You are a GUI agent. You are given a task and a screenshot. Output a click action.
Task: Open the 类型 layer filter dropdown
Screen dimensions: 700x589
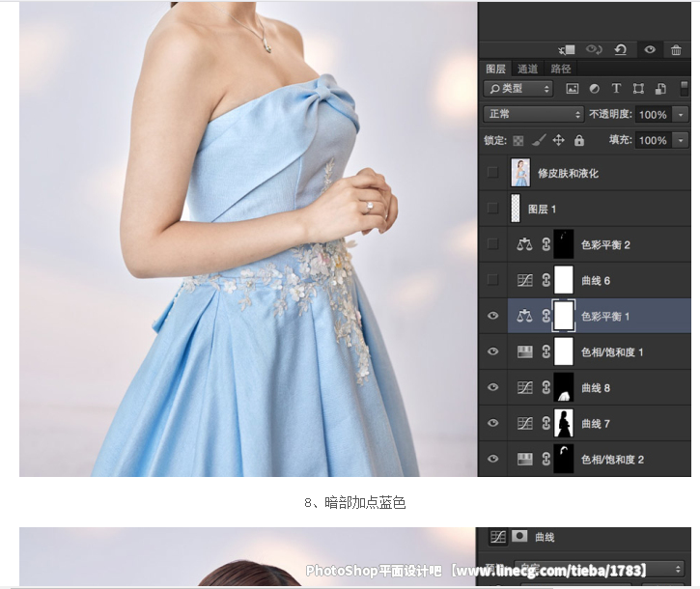(x=518, y=89)
